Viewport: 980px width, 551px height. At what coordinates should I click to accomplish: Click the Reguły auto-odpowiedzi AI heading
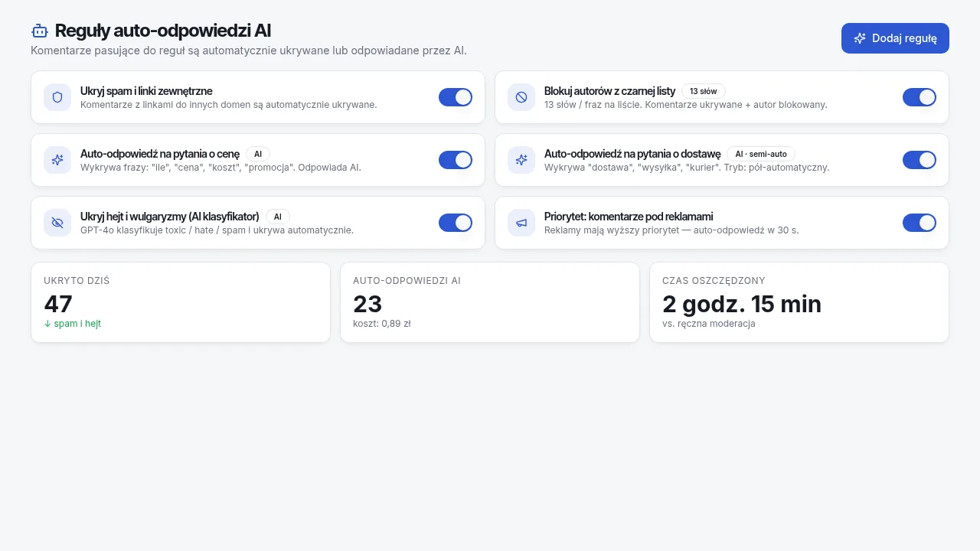[x=163, y=31]
